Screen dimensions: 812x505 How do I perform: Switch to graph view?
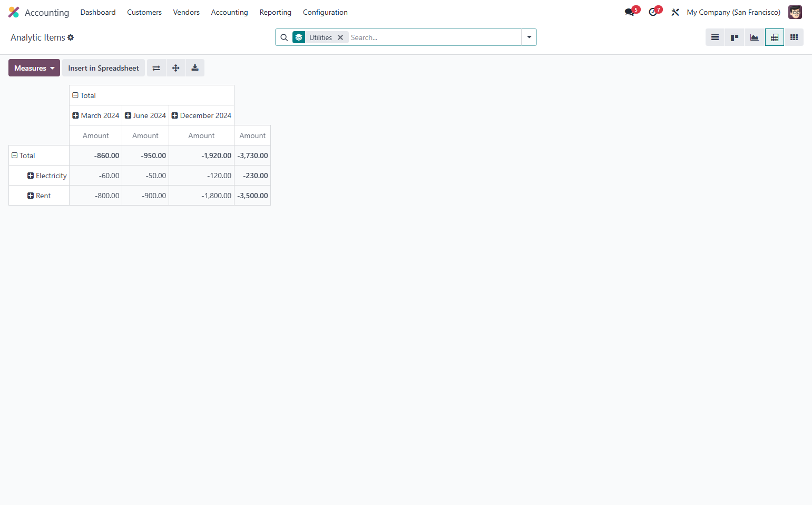tap(755, 37)
